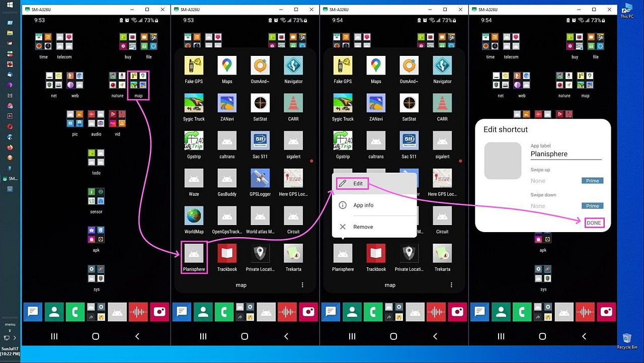Viewport: 644px width, 363px height.
Task: Edit the Planisphere app label field
Action: pos(566,154)
